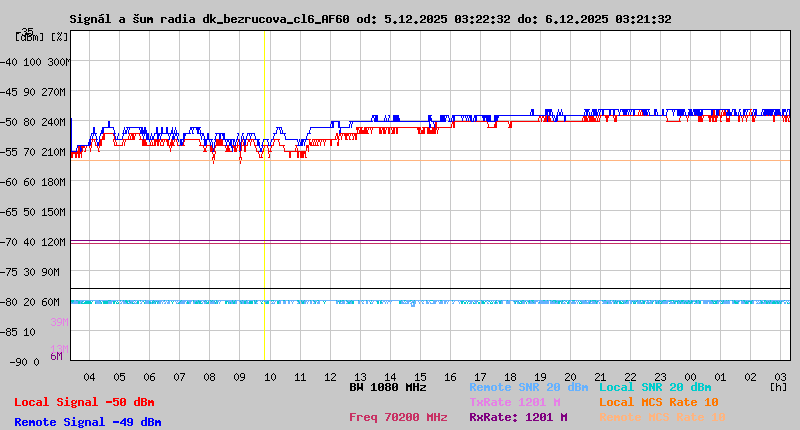Click the 19 hour label on time axis

pyautogui.click(x=540, y=377)
